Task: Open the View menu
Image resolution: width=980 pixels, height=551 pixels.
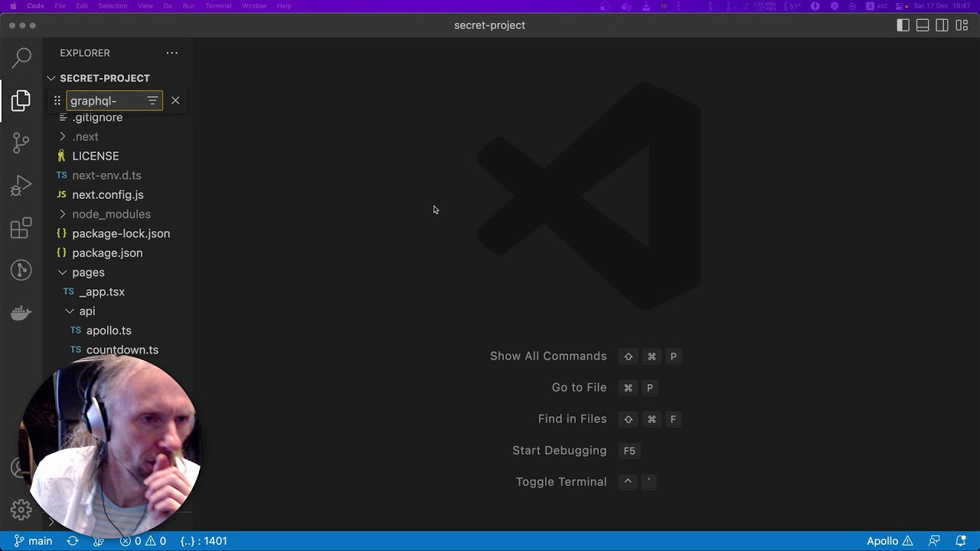Action: 145,6
